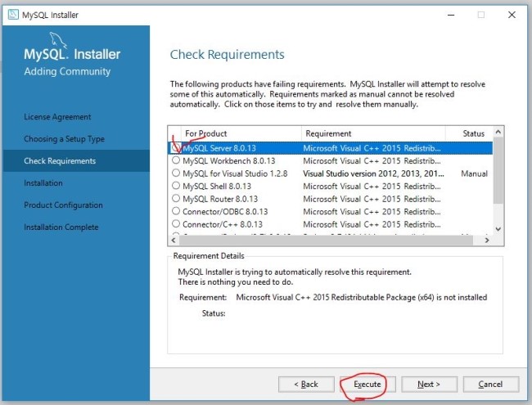Image resolution: width=532 pixels, height=405 pixels.
Task: Click MySQL Router's Visual C++ 2015 requirement cell
Action: [372, 199]
